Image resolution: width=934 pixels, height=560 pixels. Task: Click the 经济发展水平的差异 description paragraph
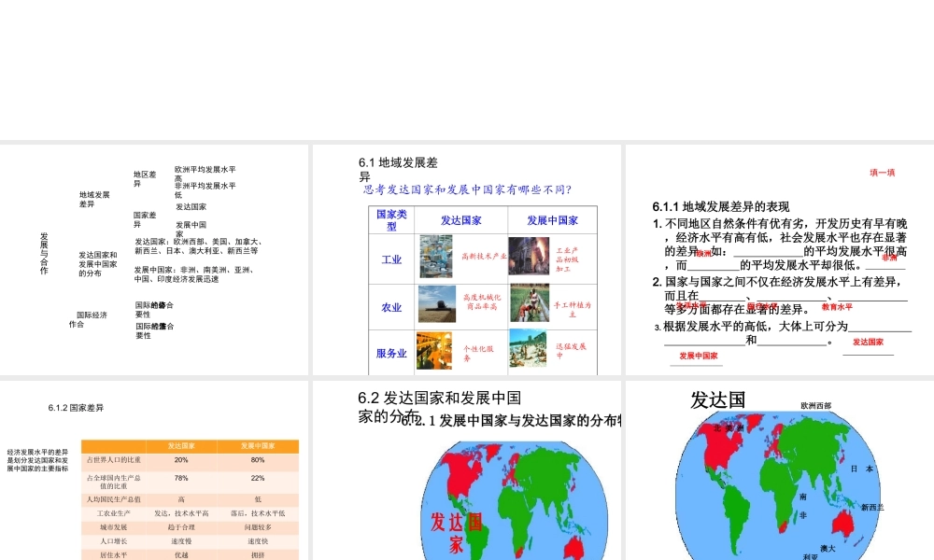37,461
